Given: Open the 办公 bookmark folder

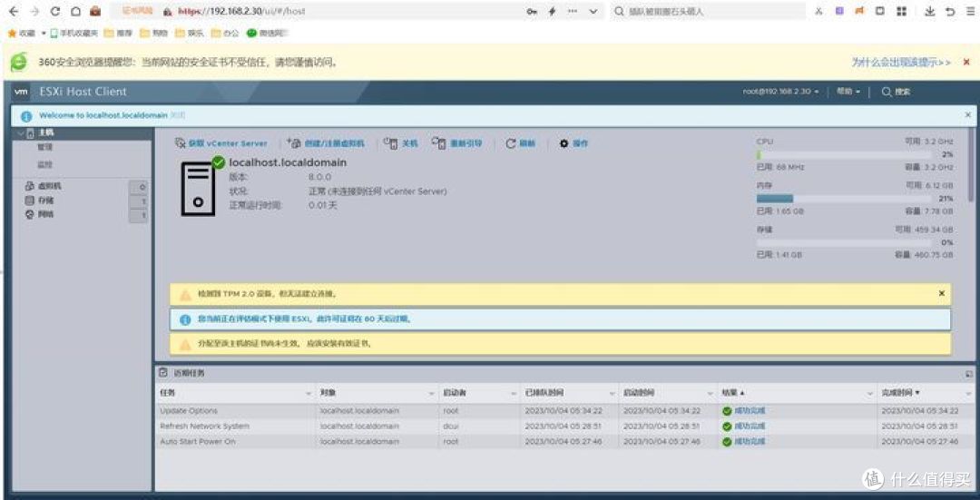Looking at the screenshot, I should [x=225, y=34].
